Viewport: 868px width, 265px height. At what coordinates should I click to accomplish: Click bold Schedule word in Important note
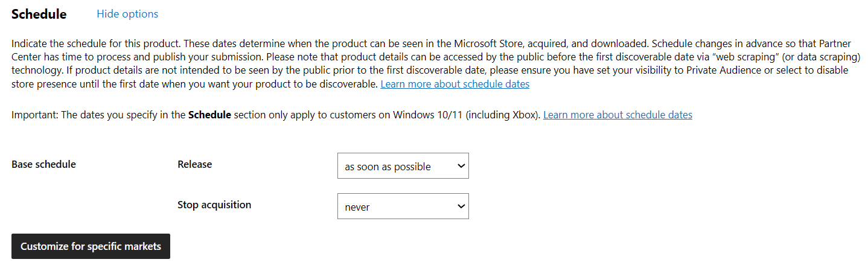coord(209,115)
